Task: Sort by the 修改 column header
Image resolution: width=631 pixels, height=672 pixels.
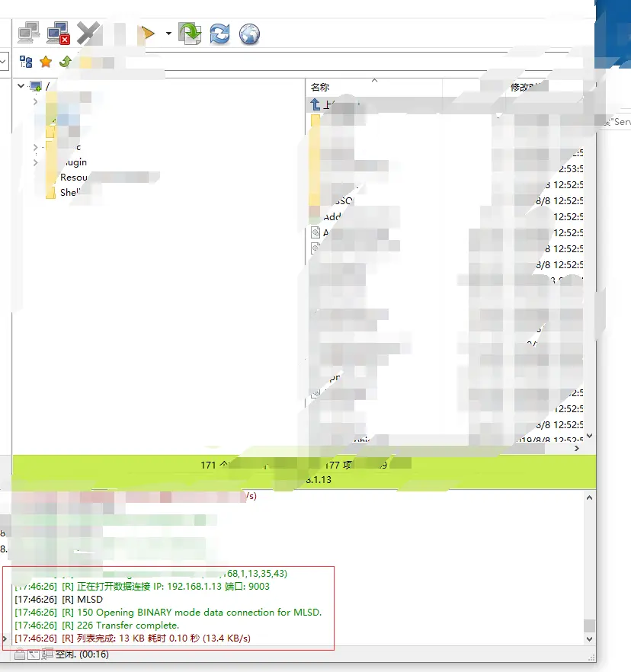Action: (x=521, y=87)
